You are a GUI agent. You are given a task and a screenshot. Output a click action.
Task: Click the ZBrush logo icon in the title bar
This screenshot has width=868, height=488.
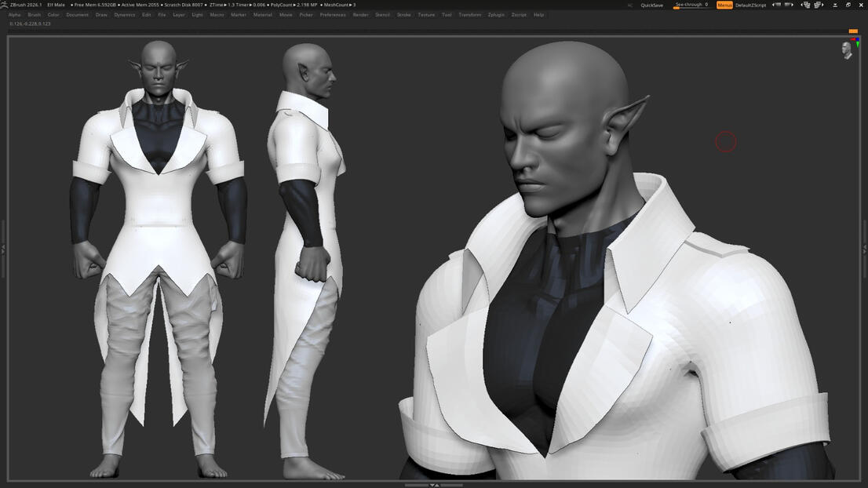(3, 4)
